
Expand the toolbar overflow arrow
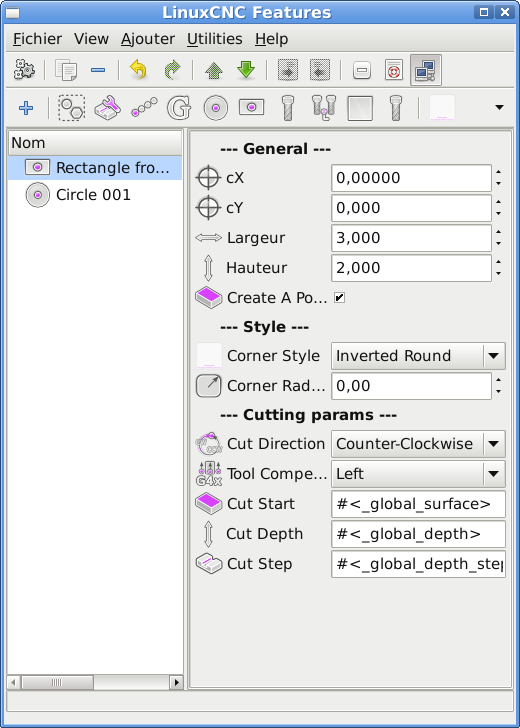tap(499, 108)
